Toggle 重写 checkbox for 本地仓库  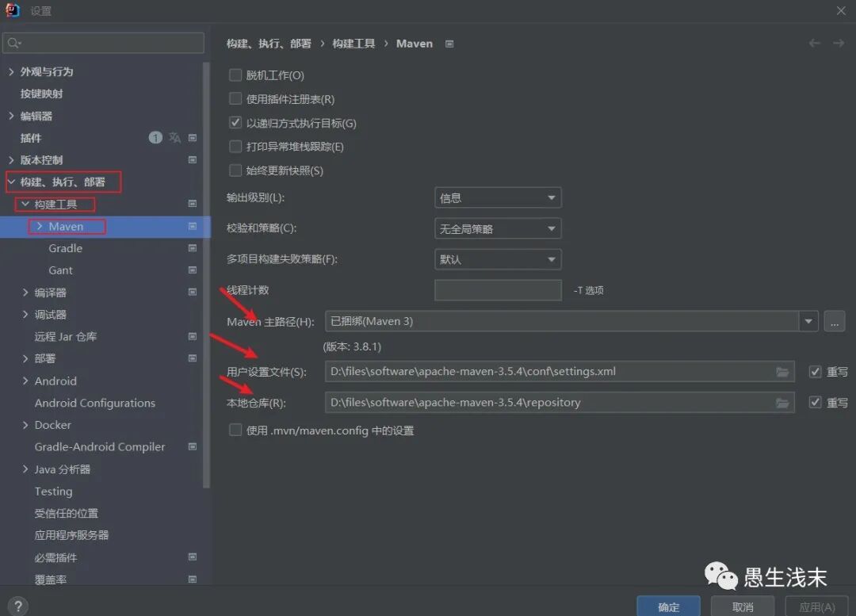(x=815, y=403)
